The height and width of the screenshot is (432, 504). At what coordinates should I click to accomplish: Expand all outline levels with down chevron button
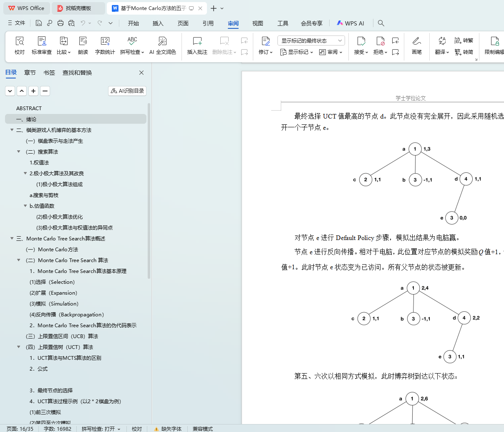click(10, 91)
